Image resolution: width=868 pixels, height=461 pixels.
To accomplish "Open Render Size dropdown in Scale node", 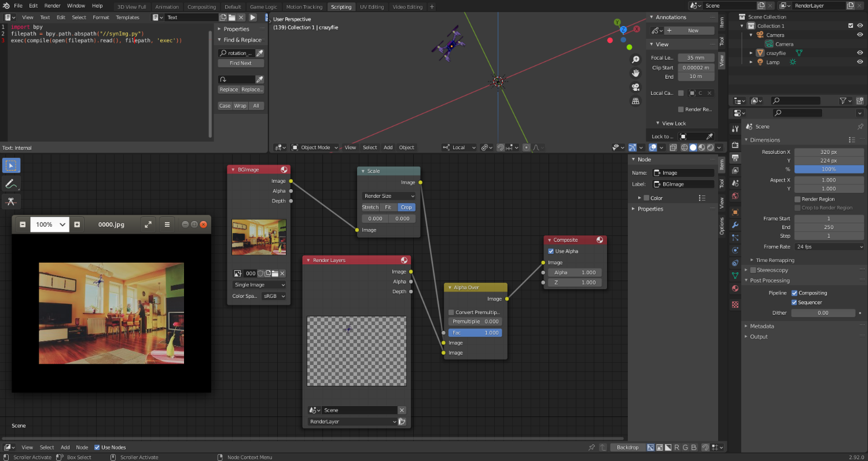I will (389, 196).
